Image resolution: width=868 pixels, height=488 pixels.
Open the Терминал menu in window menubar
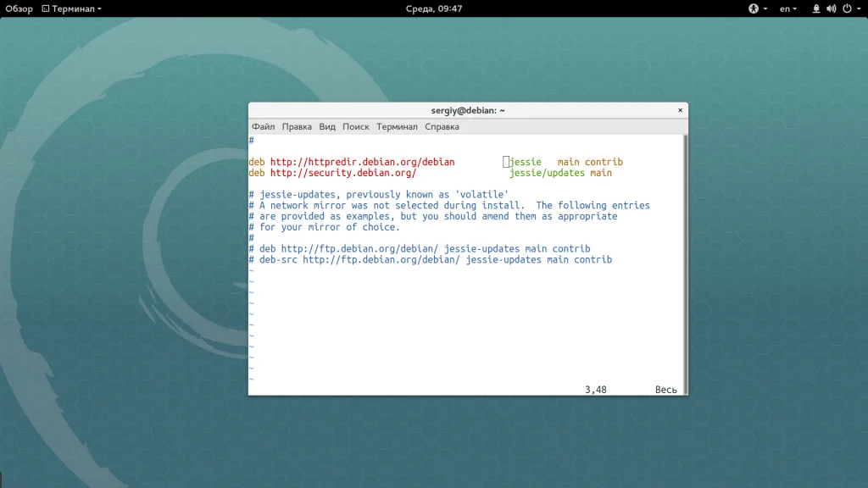point(397,127)
